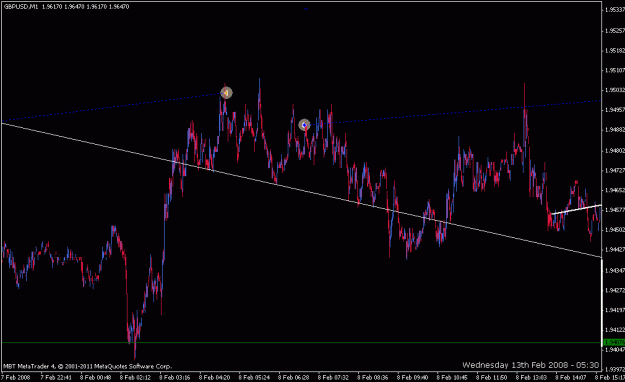Image resolution: width=625 pixels, height=382 pixels.
Task: Click the 8 Feb 06:28 time axis label
Action: tap(293, 377)
